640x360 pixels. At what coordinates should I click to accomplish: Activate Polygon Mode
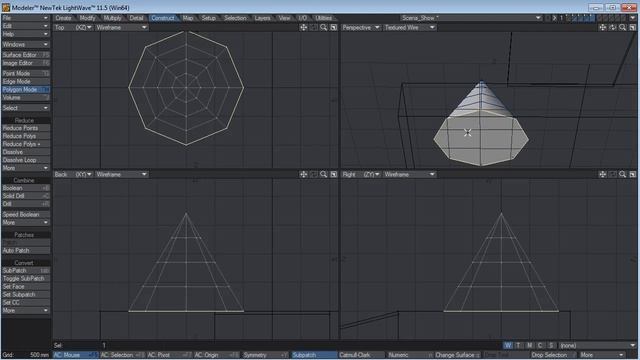click(26, 90)
